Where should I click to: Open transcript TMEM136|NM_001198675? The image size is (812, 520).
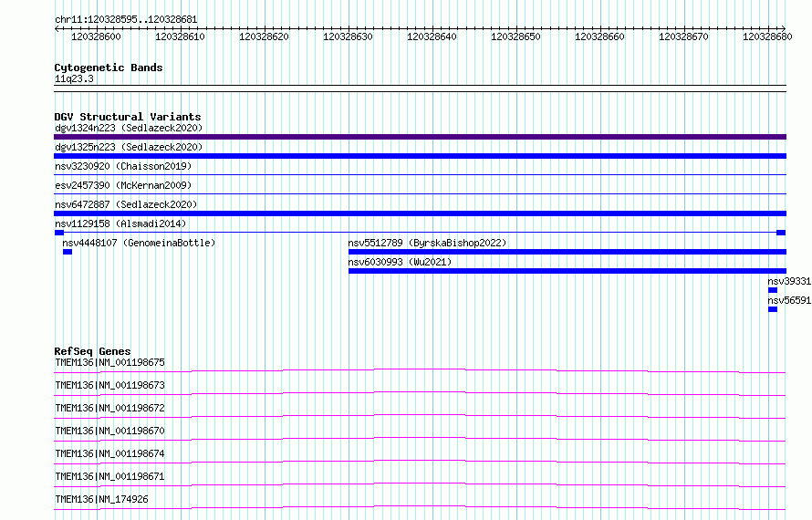point(109,362)
